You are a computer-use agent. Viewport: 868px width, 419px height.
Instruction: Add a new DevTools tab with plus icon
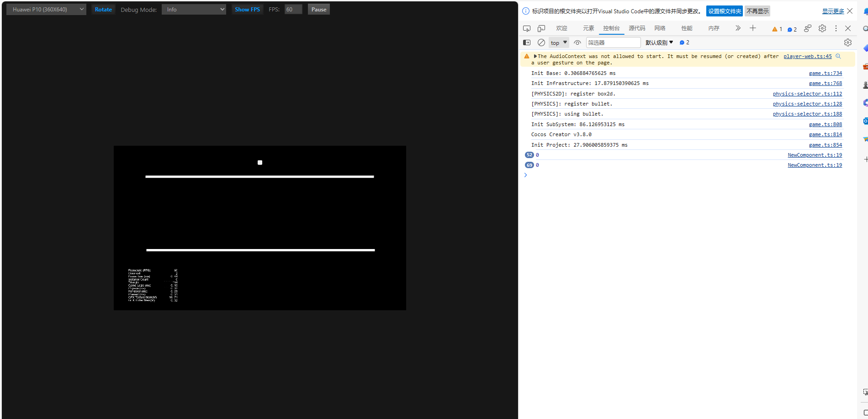pos(753,28)
